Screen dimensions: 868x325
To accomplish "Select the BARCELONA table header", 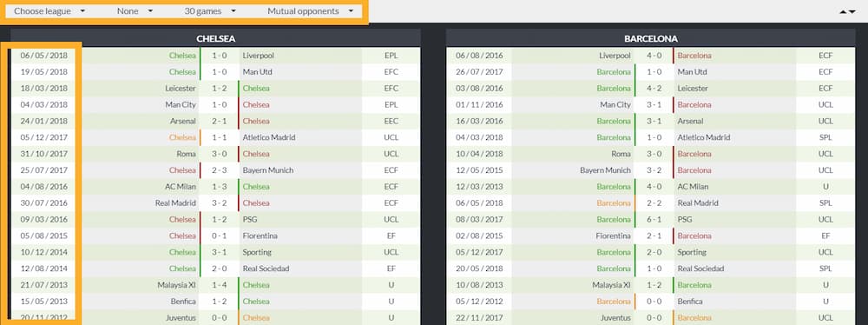I will coord(651,39).
